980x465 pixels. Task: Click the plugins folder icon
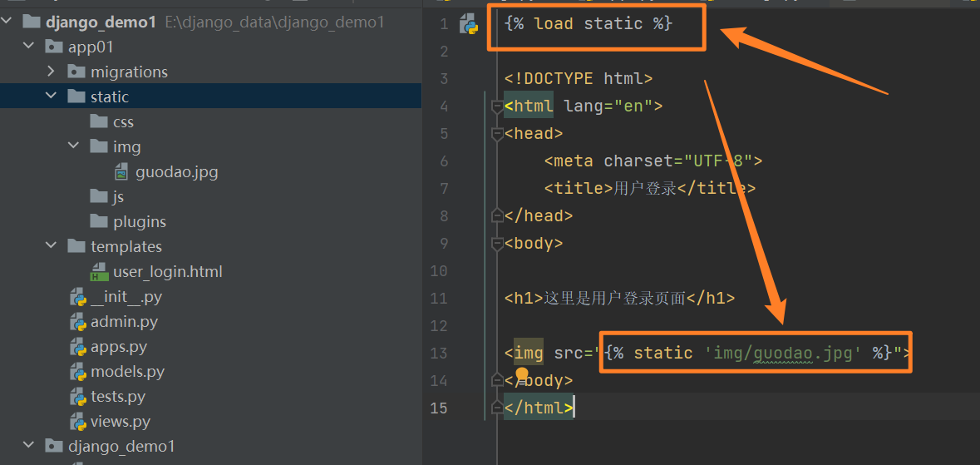99,221
